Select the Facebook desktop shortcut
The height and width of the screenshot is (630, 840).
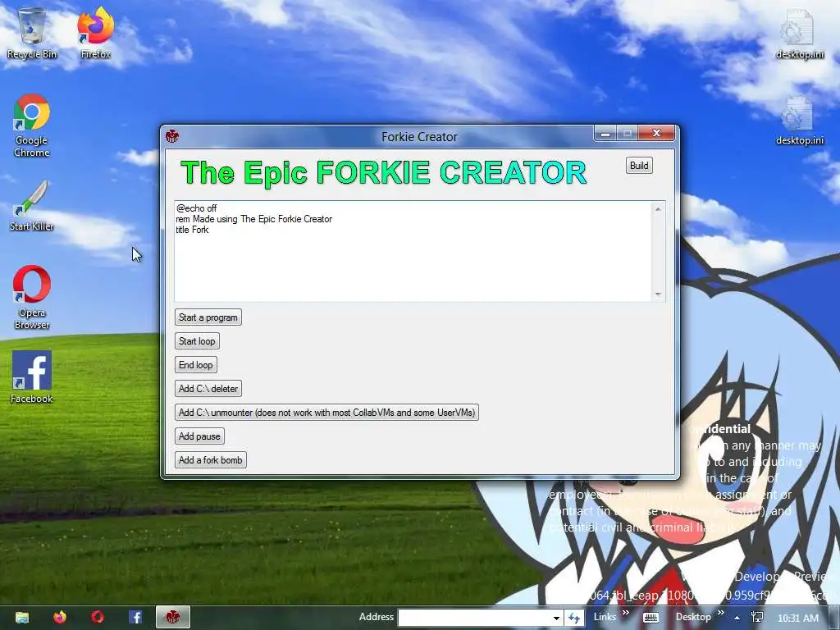[32, 377]
